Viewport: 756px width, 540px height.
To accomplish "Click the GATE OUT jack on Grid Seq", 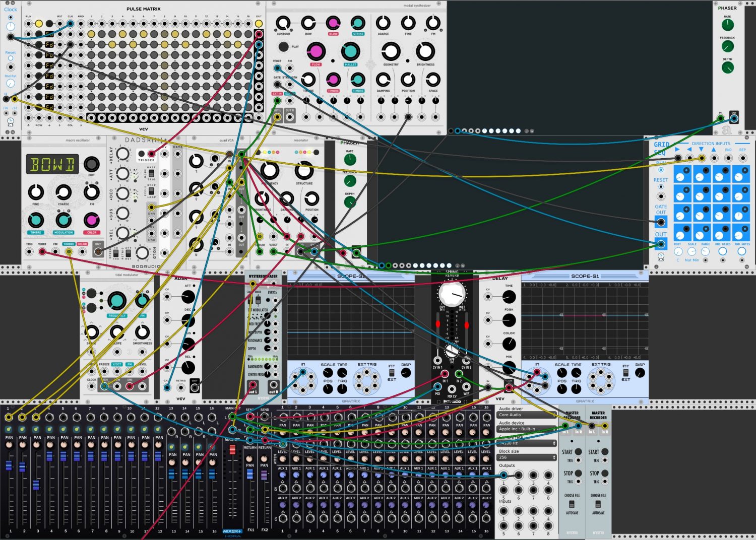I will [x=661, y=222].
